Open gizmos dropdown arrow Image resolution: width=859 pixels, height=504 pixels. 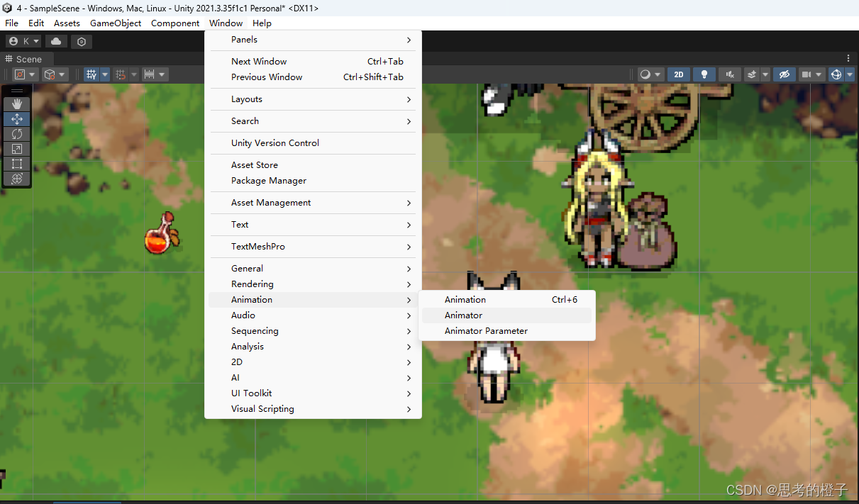tap(850, 74)
